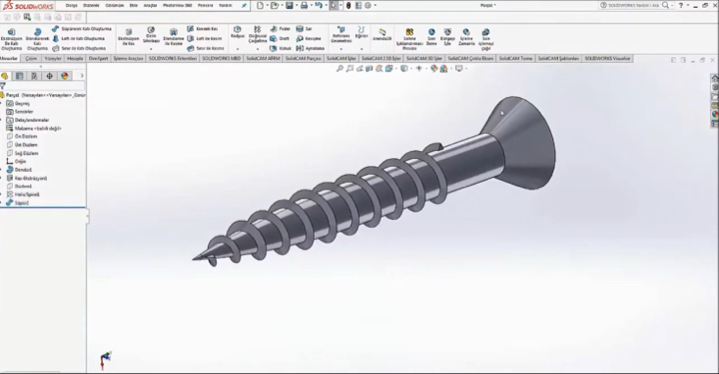Switch to the Çizim tab
This screenshot has width=719, height=374.
pos(31,59)
